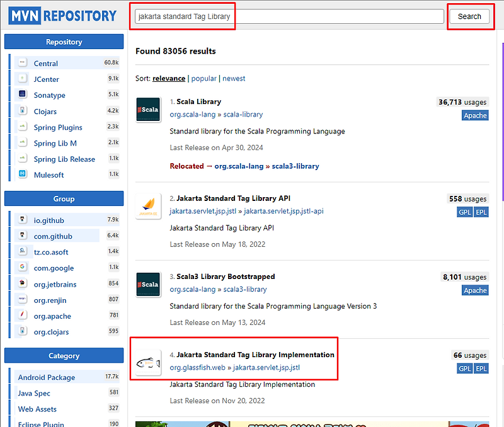Image resolution: width=504 pixels, height=427 pixels.
Task: Click the Group section header
Action: (x=64, y=198)
